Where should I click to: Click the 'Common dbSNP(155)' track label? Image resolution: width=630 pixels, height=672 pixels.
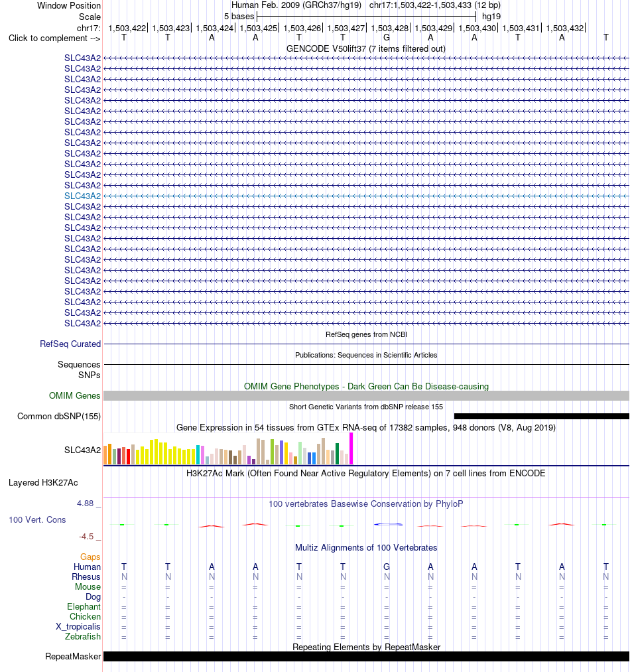[59, 416]
